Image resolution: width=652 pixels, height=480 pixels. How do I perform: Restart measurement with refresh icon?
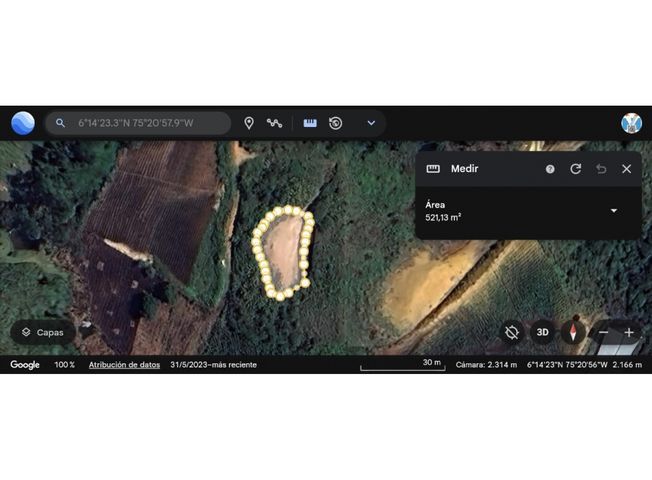(x=575, y=169)
